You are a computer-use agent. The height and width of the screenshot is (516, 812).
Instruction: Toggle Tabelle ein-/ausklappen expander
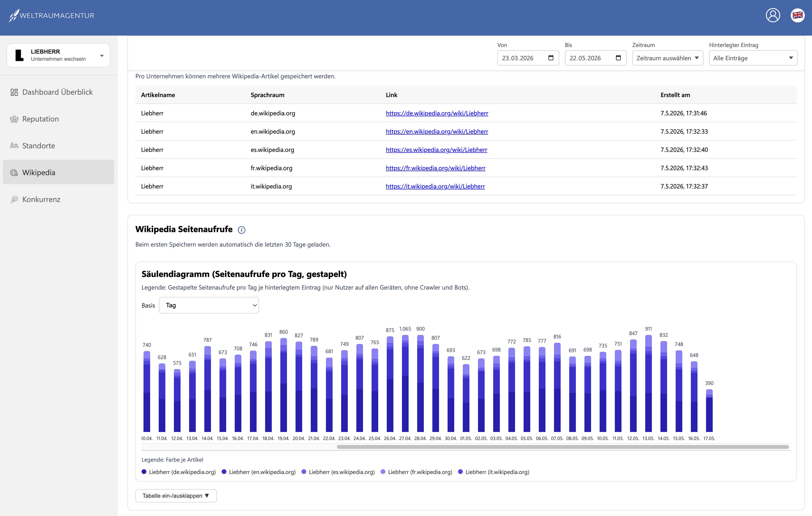[176, 496]
